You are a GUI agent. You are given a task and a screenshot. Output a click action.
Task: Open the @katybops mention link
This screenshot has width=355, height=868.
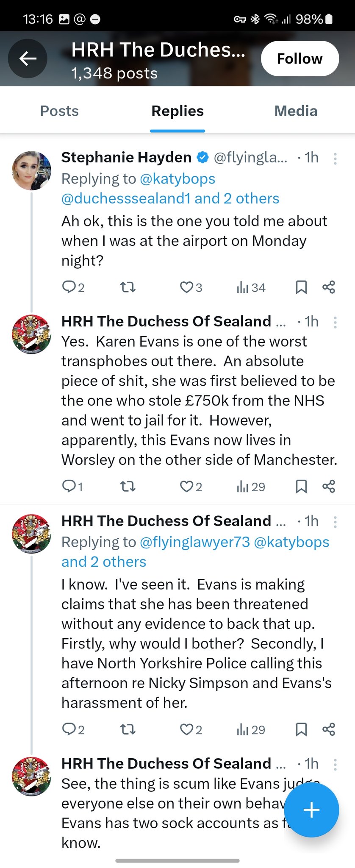(177, 179)
